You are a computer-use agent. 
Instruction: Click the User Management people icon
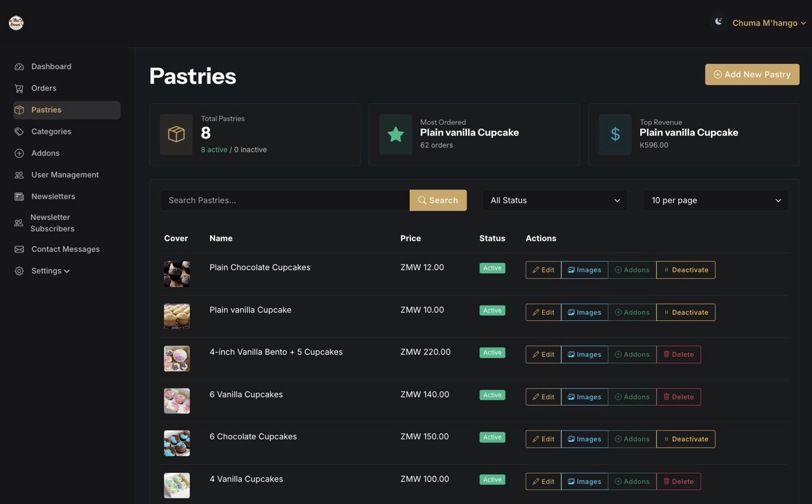click(19, 175)
